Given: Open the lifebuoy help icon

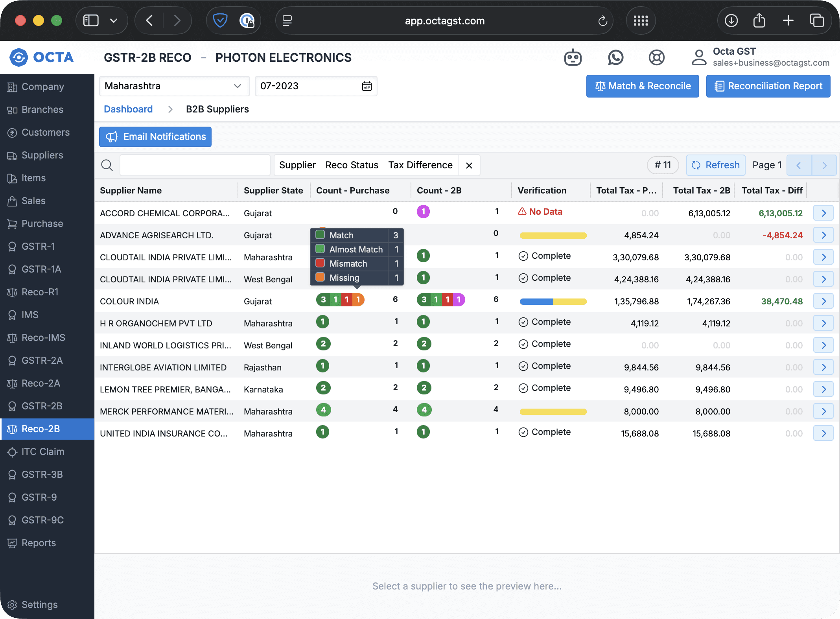Looking at the screenshot, I should click(656, 58).
